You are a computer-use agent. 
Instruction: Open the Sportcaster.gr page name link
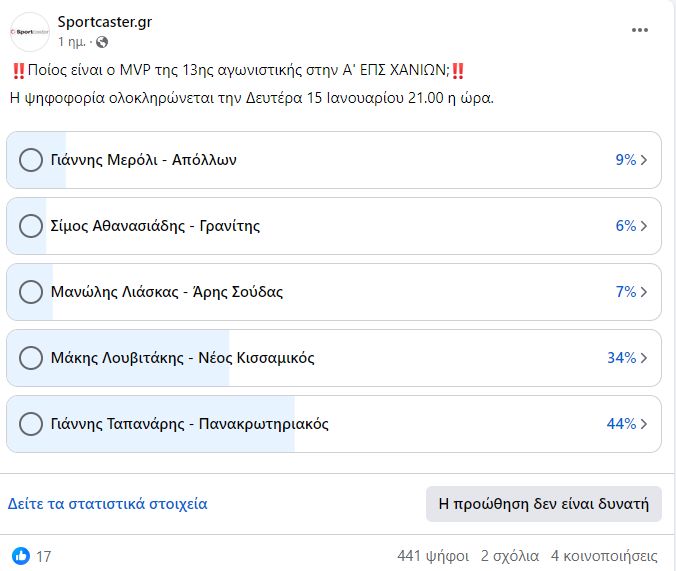pos(105,22)
